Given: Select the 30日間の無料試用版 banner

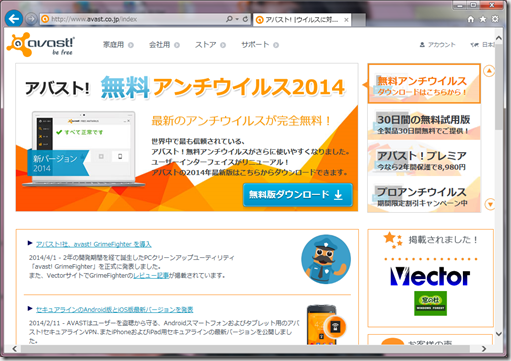Looking at the screenshot, I should 424,123.
